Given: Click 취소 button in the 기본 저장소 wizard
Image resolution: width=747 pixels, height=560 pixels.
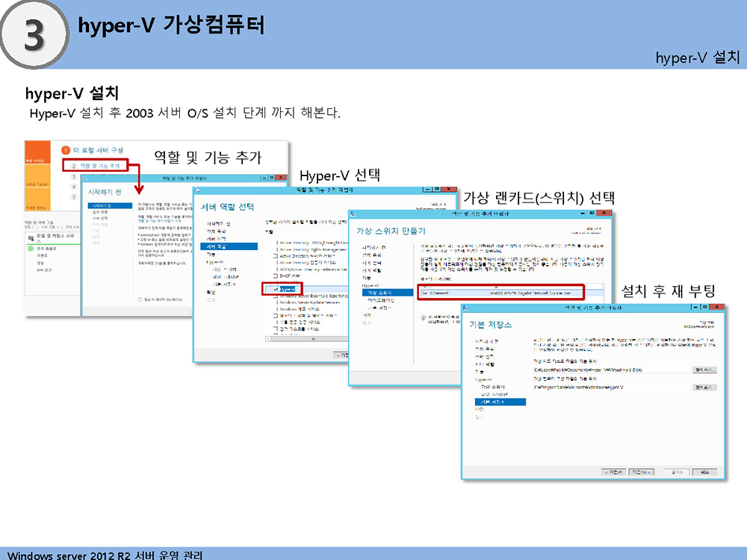Looking at the screenshot, I should point(704,472).
